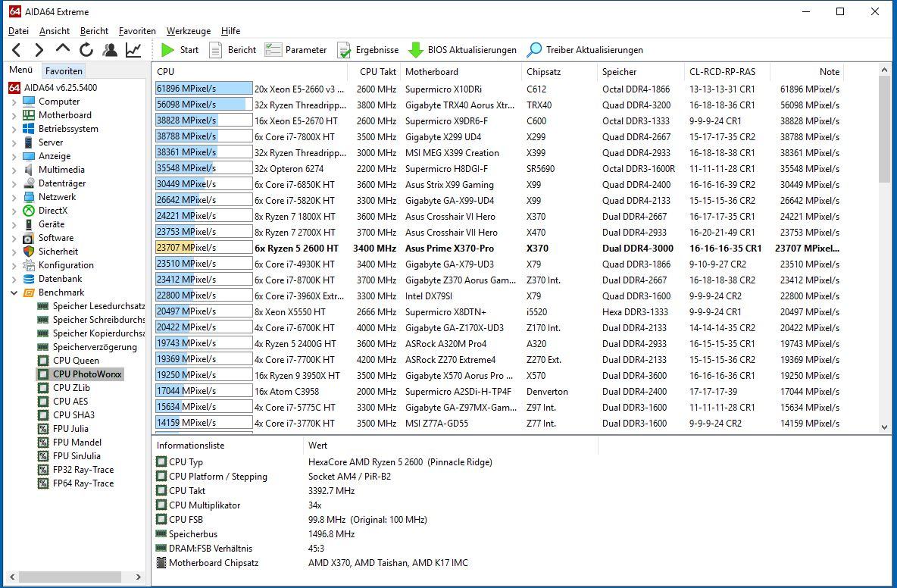The width and height of the screenshot is (897, 588).
Task: Open the Parameter toolbar button
Action: pos(295,50)
